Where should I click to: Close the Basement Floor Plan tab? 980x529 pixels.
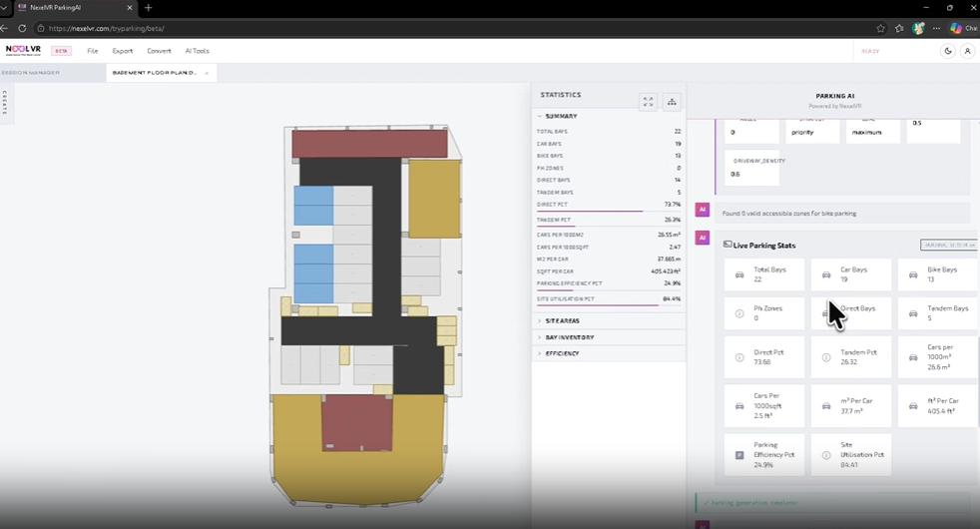[207, 73]
